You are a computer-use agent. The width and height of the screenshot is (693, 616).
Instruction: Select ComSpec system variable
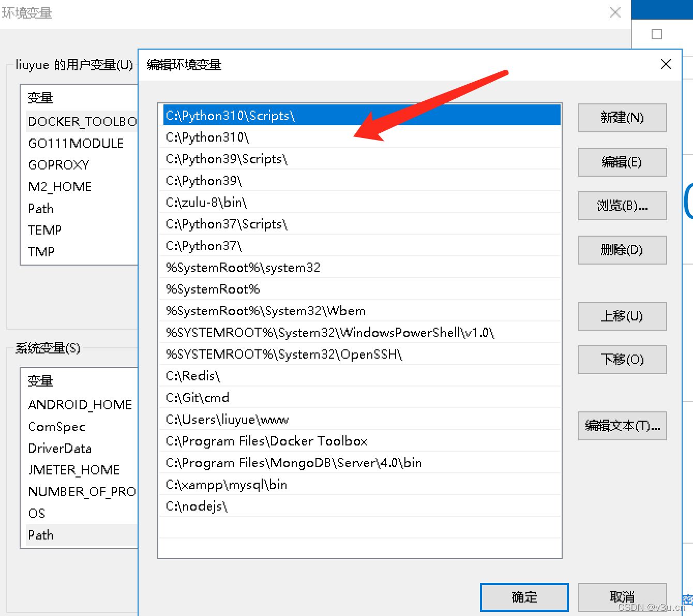82,426
